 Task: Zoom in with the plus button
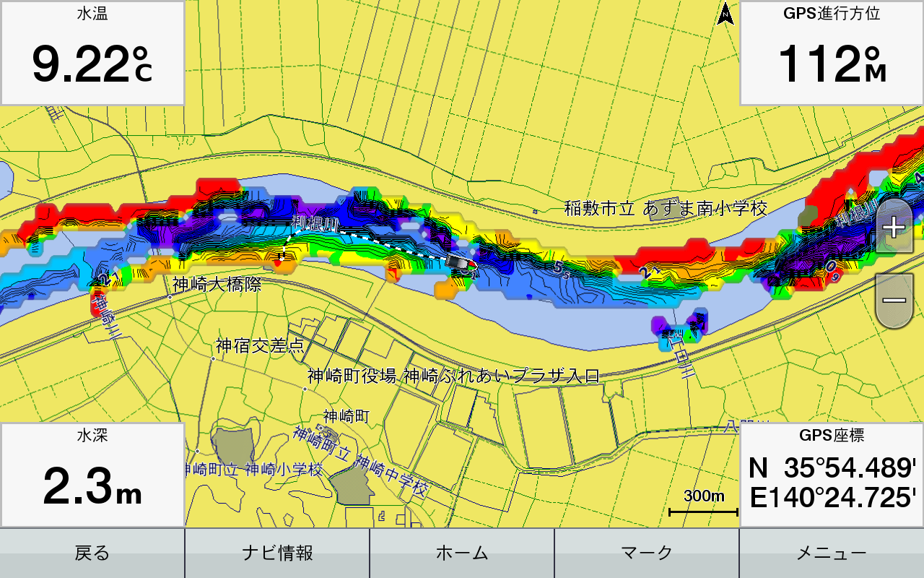[894, 227]
